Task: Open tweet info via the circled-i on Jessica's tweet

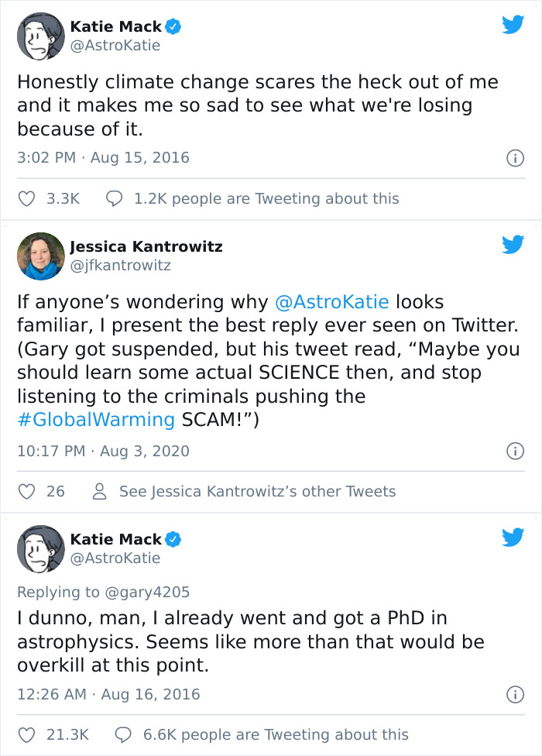Action: click(516, 451)
